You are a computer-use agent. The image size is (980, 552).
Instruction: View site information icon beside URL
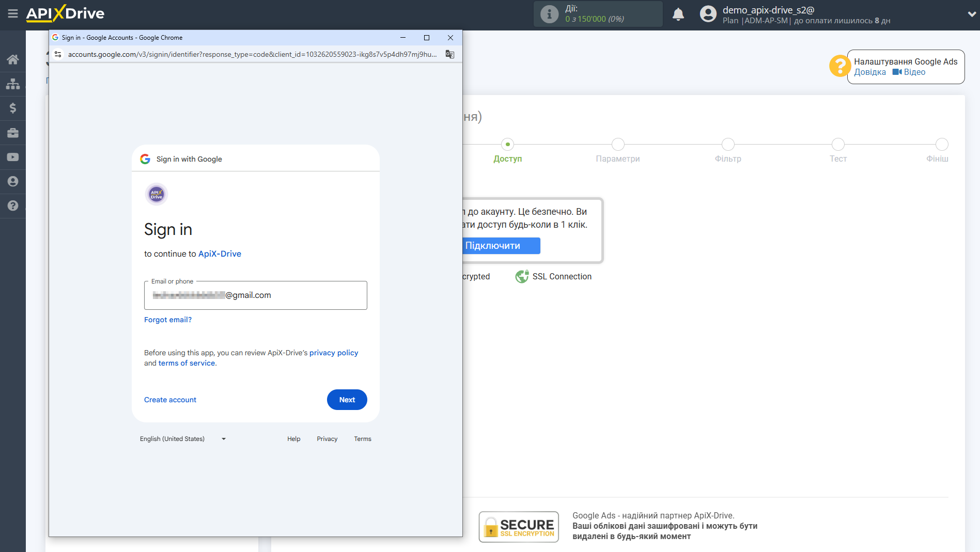[58, 54]
